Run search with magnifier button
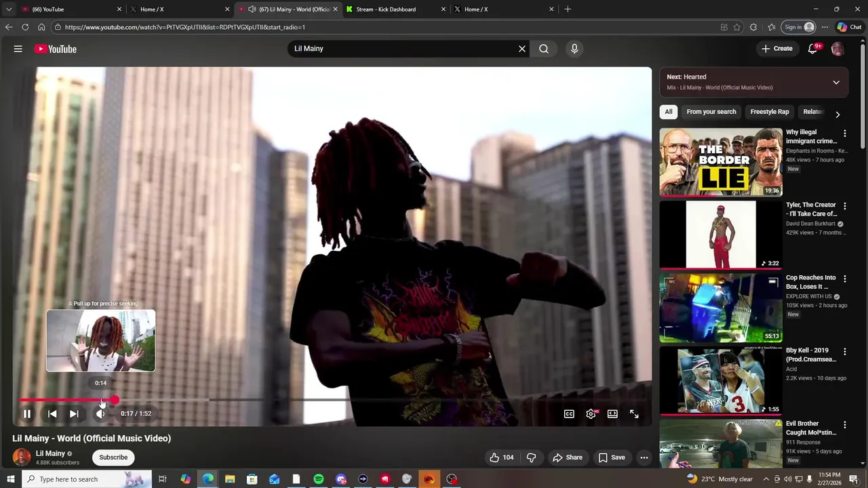The image size is (868, 488). pyautogui.click(x=544, y=49)
